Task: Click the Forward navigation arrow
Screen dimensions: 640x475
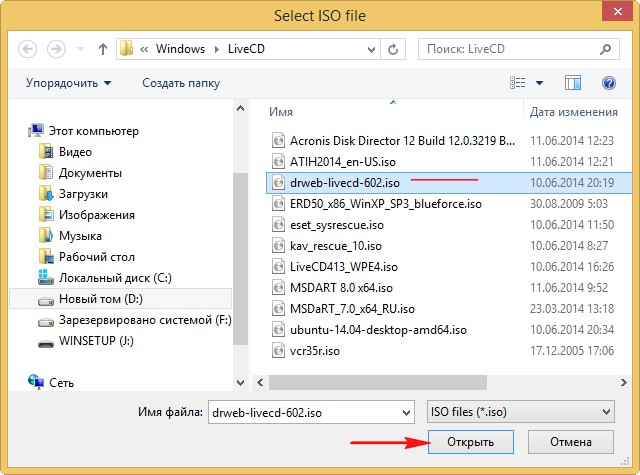Action: 56,49
